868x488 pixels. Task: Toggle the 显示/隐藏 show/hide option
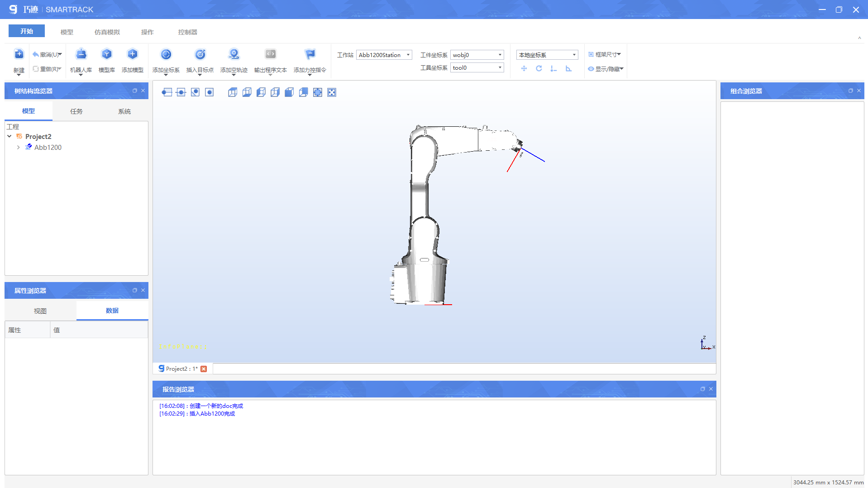(606, 69)
